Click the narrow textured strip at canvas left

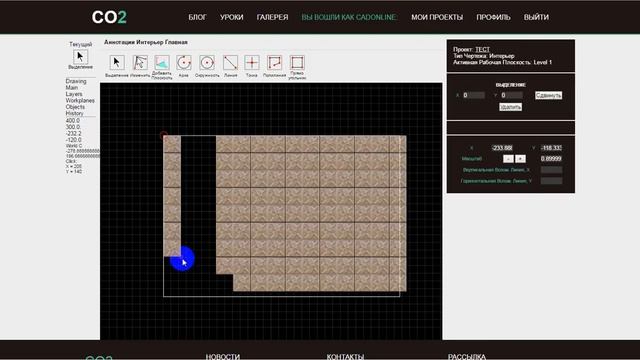point(172,196)
